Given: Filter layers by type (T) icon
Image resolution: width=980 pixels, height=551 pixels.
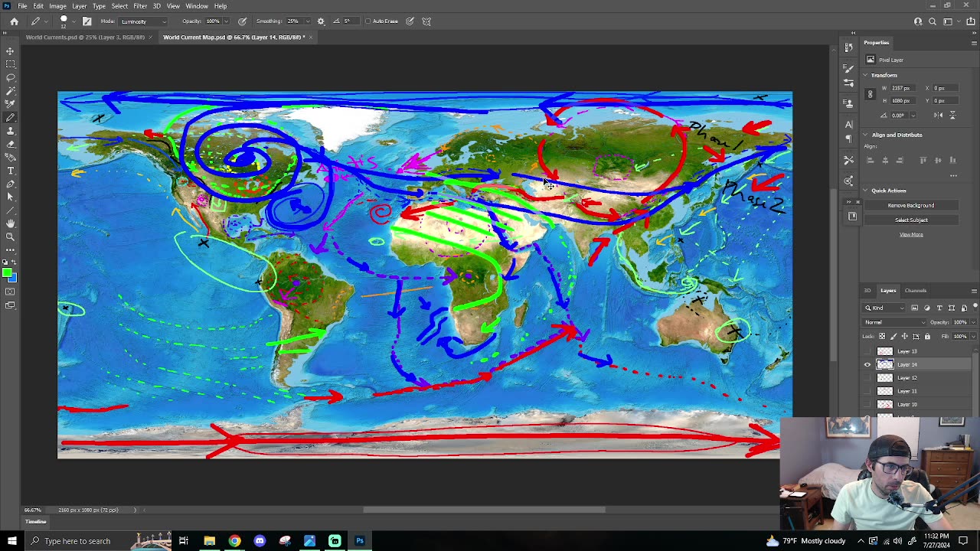Looking at the screenshot, I should point(939,308).
